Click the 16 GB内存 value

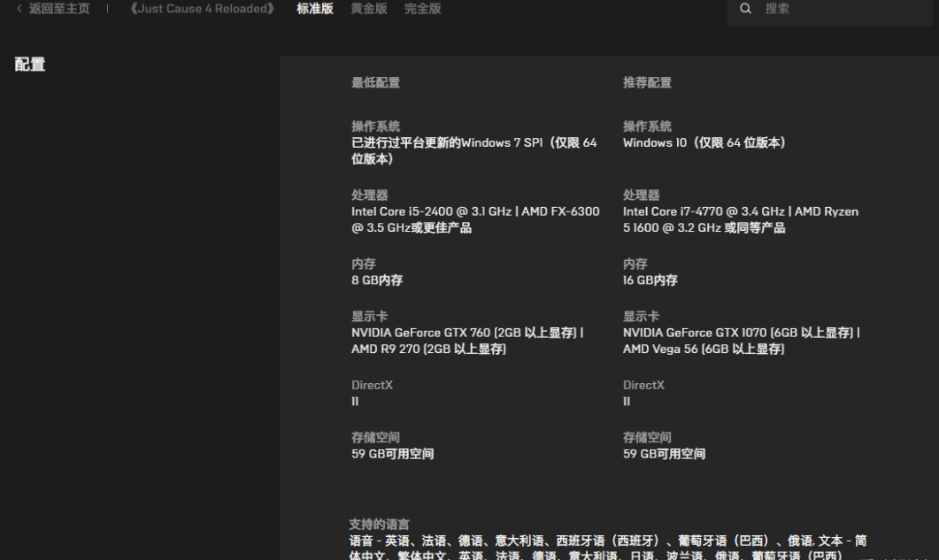click(x=650, y=280)
